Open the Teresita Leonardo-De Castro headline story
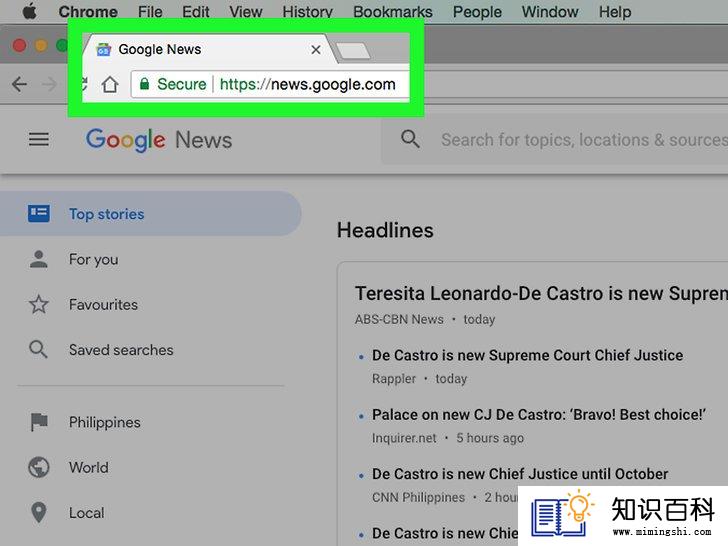The image size is (728, 546). pos(541,293)
